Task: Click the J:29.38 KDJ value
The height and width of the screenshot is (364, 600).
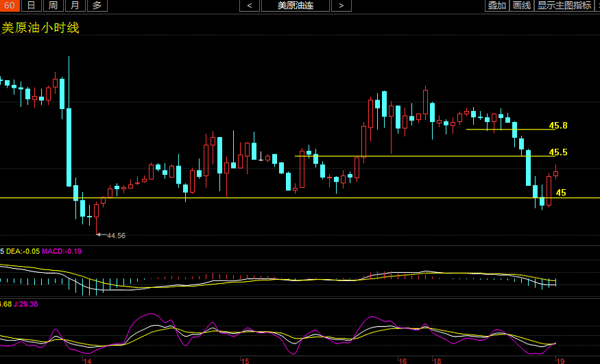Action: pos(25,304)
